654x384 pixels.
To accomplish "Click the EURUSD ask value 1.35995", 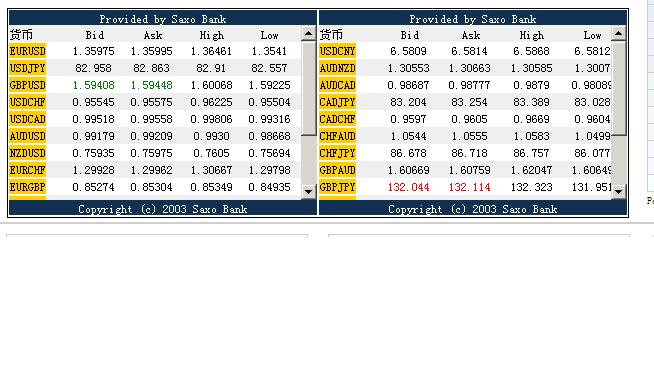I will pos(151,51).
